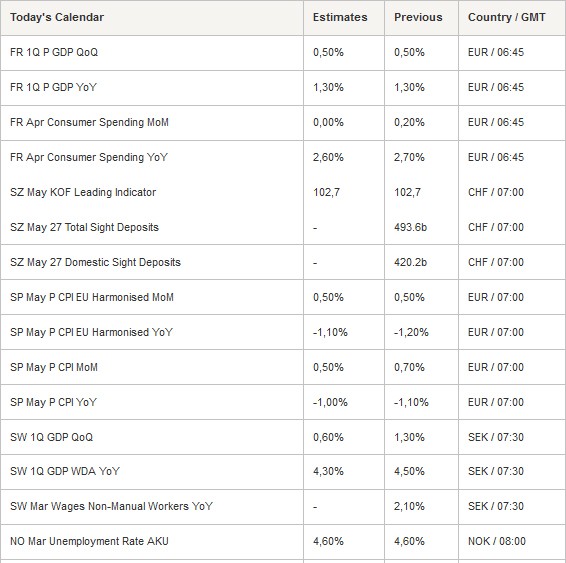Screen dimensions: 566x563
Task: Select SZ May KOF Leading Indicator
Action: coord(83,192)
